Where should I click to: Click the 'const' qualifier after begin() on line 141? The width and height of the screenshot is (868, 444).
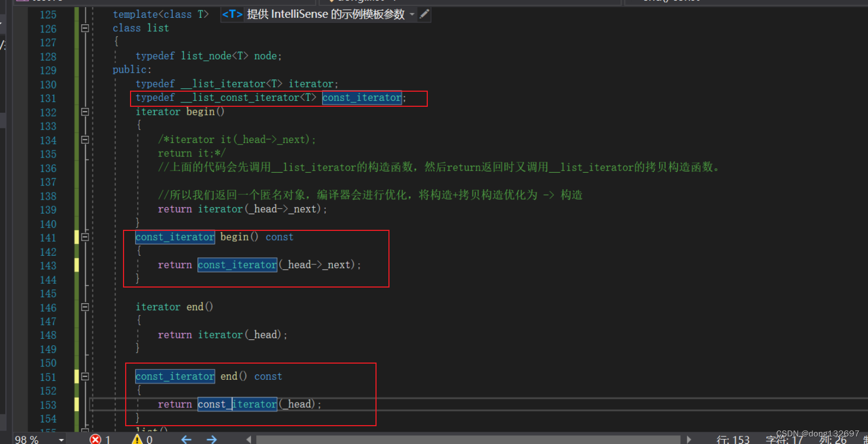coord(279,237)
